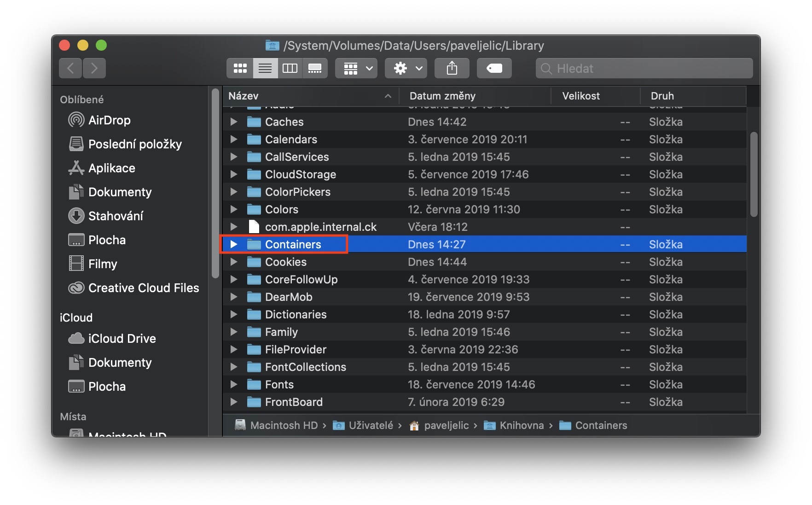Open AirDrop from the sidebar

(x=109, y=120)
